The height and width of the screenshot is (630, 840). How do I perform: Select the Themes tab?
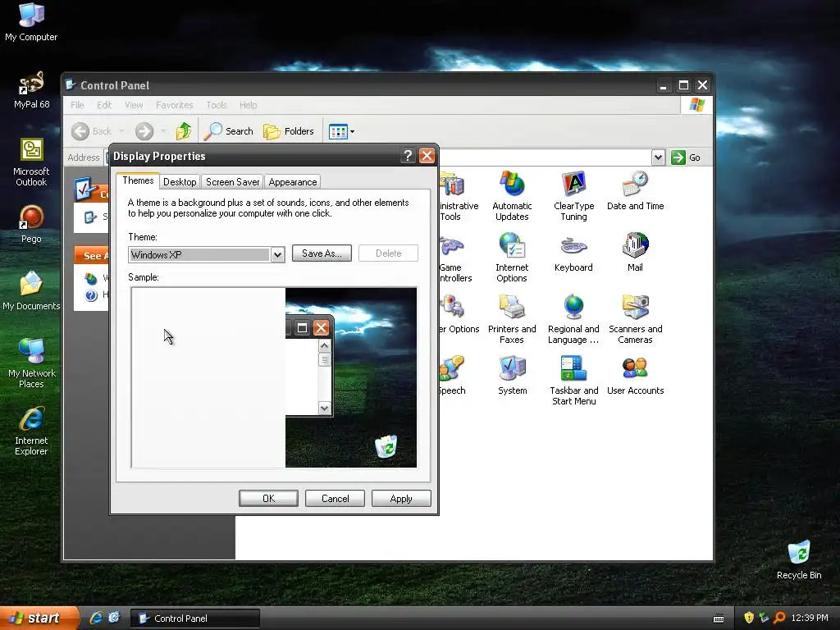click(x=138, y=180)
